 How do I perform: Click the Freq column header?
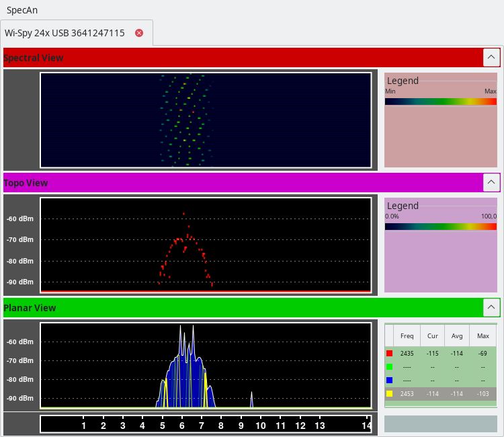(407, 335)
